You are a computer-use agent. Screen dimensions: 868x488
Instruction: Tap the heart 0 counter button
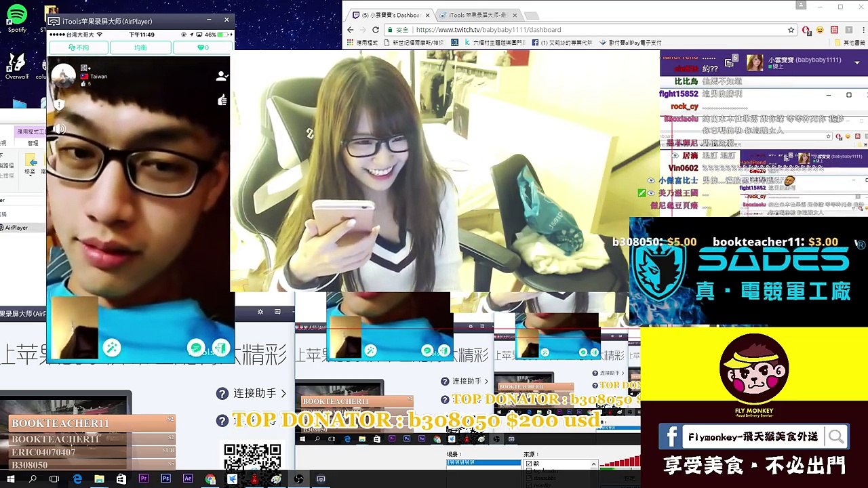(202, 47)
